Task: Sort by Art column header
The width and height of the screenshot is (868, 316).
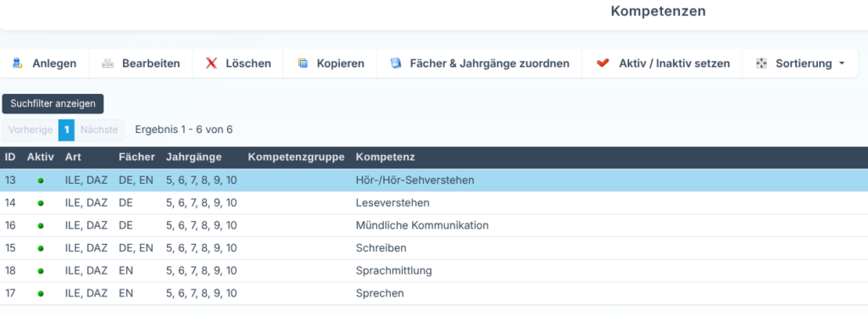Action: 73,158
